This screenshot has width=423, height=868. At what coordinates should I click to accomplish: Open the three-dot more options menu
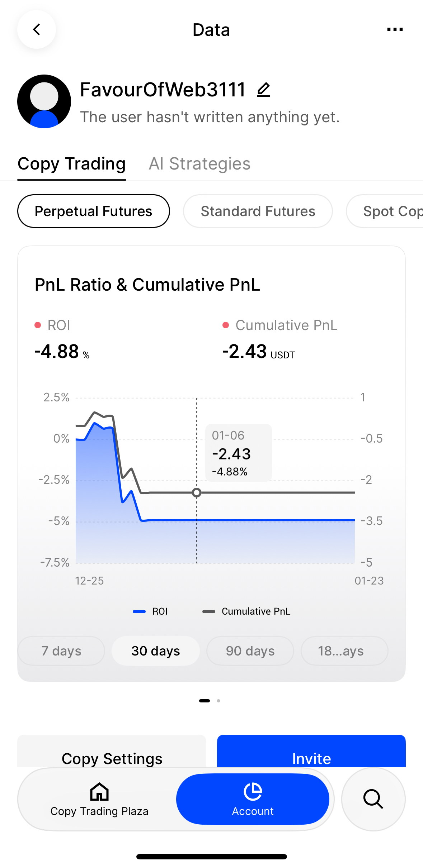pyautogui.click(x=395, y=29)
